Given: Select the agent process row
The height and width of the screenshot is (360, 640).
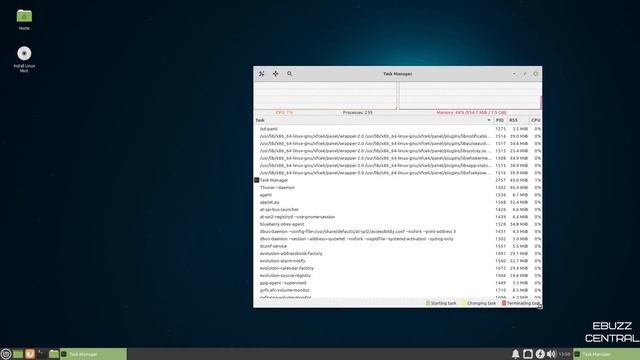Looking at the screenshot, I should (398, 195).
